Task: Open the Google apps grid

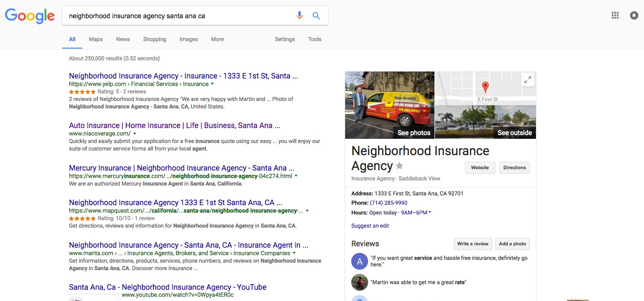Action: 615,15
